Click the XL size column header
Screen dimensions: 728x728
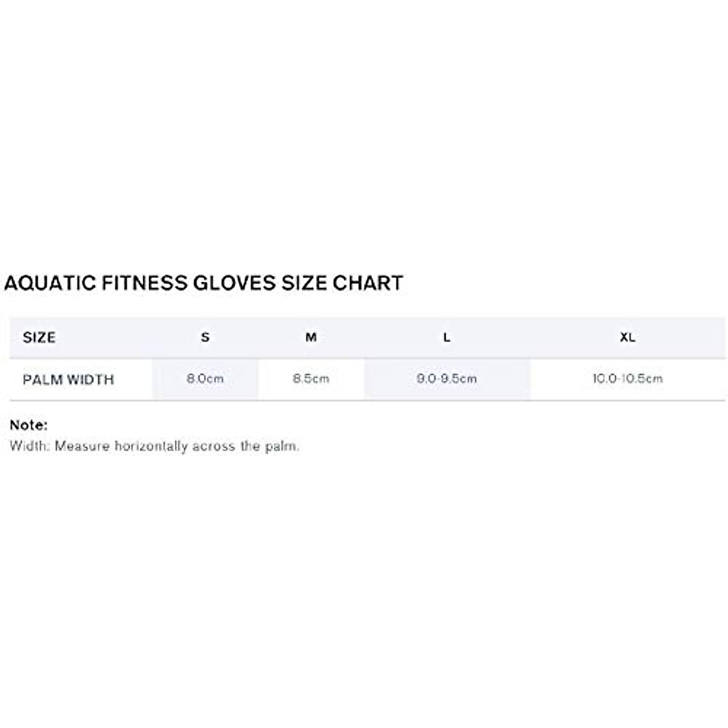[627, 337]
